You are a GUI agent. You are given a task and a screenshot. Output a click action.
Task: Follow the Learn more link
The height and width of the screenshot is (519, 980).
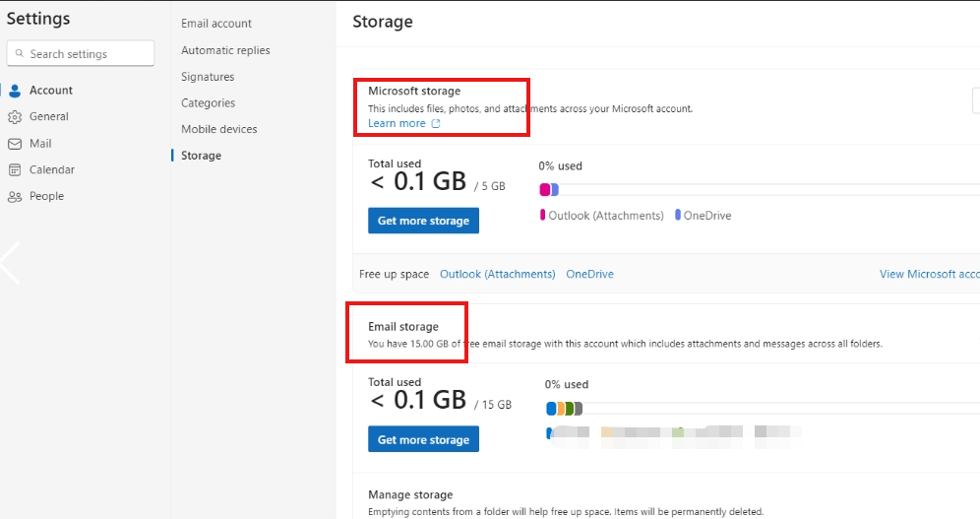[x=397, y=123]
